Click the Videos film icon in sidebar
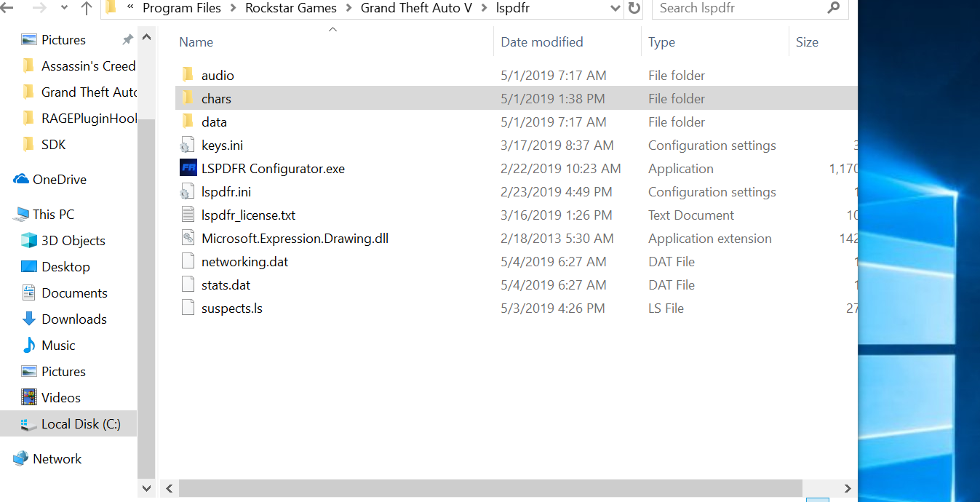This screenshot has height=502, width=980. coord(29,397)
